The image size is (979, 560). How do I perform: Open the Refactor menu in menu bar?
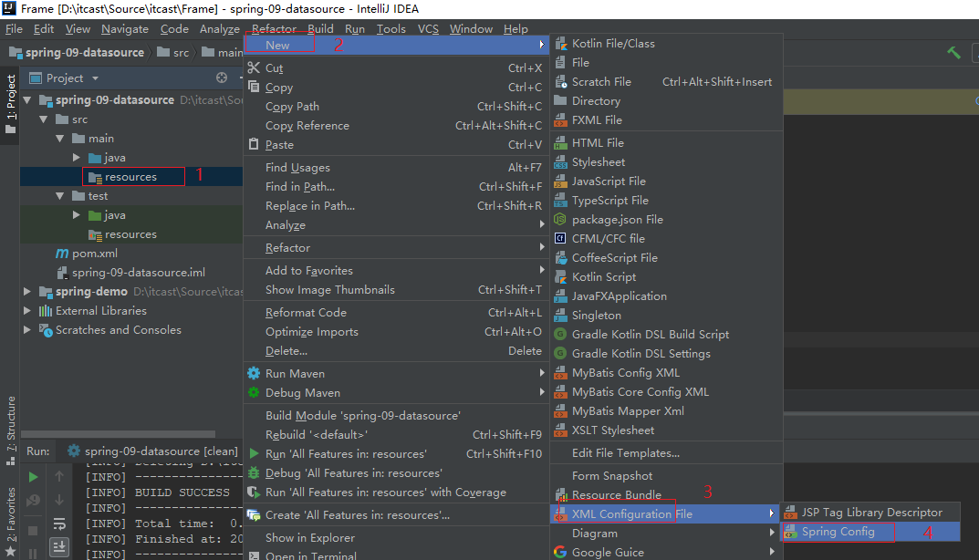coord(274,29)
